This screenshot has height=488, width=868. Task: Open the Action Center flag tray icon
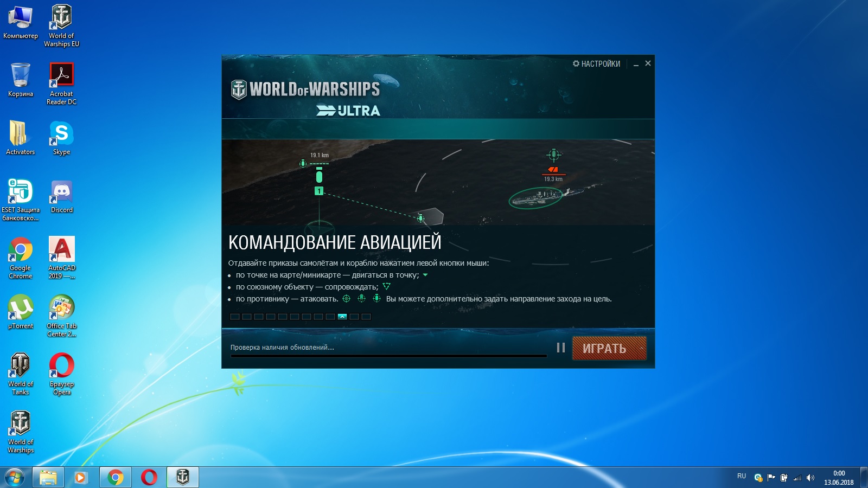(771, 478)
